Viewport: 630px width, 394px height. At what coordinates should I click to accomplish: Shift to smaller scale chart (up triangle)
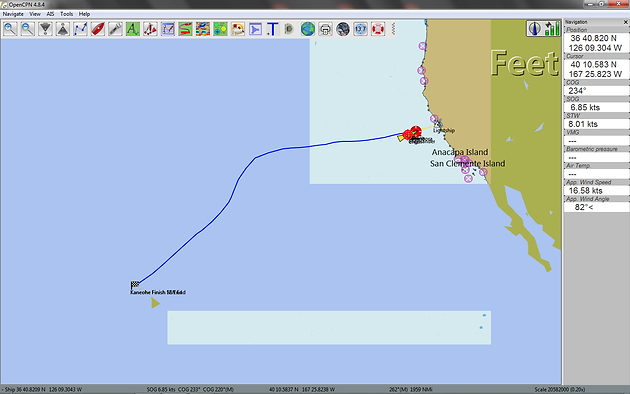[x=63, y=29]
